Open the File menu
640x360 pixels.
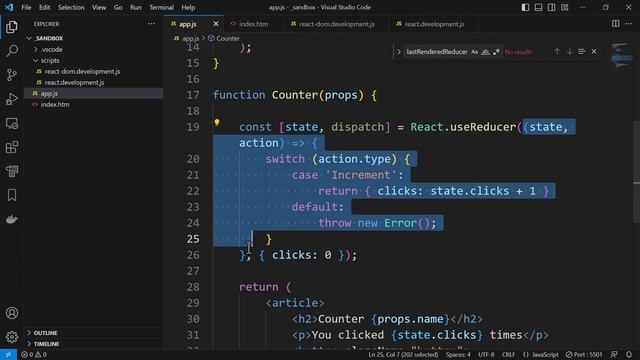(26, 7)
